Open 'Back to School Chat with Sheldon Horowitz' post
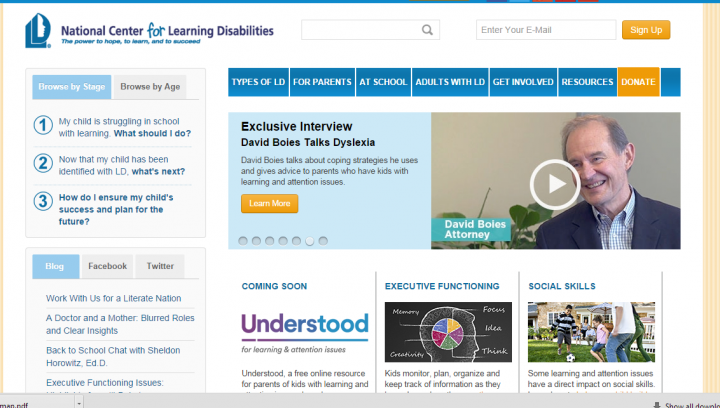Screen dimensions: 720x408 tap(113, 357)
